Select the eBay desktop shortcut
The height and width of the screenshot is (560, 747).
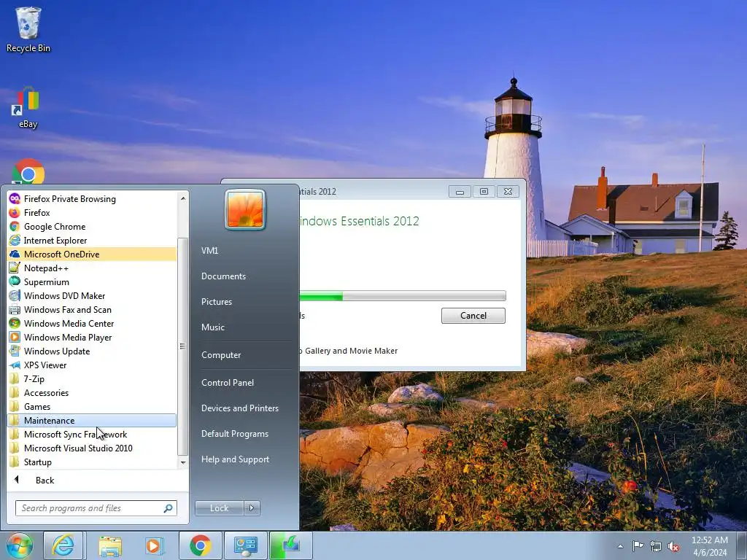28,108
